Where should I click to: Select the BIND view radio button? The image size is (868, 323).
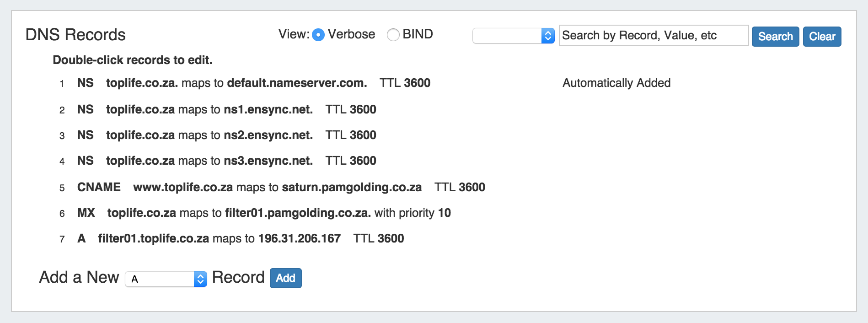[x=393, y=35]
